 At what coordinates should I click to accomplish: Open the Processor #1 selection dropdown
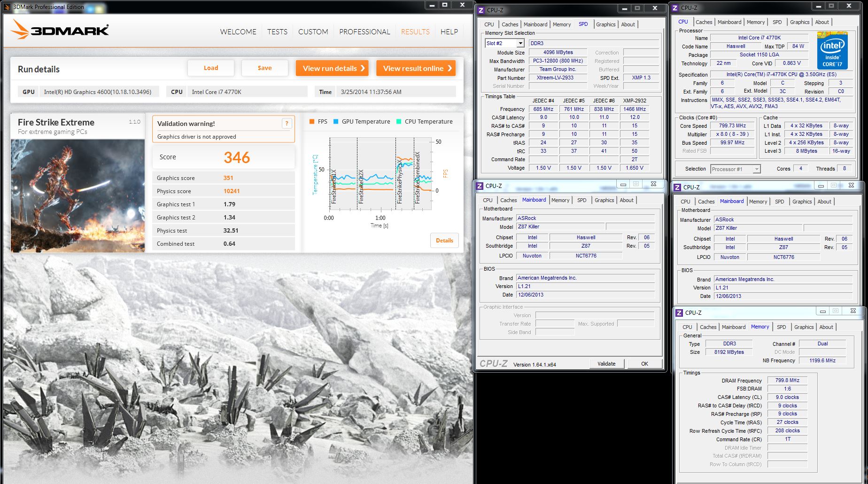tap(756, 169)
